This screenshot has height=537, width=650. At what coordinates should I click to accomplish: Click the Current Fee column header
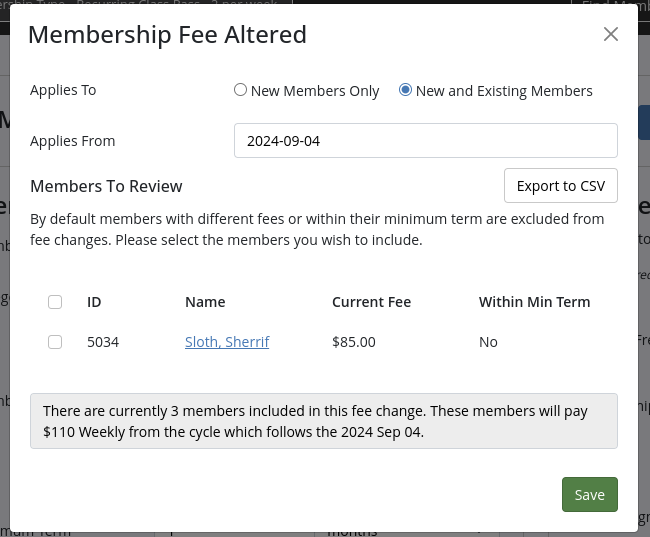pos(371,302)
